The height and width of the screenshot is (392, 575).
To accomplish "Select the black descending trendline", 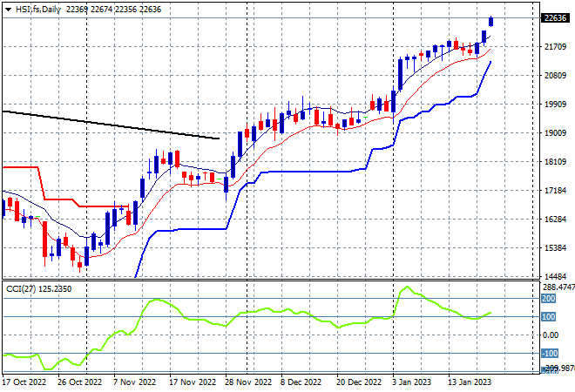I will (x=113, y=125).
